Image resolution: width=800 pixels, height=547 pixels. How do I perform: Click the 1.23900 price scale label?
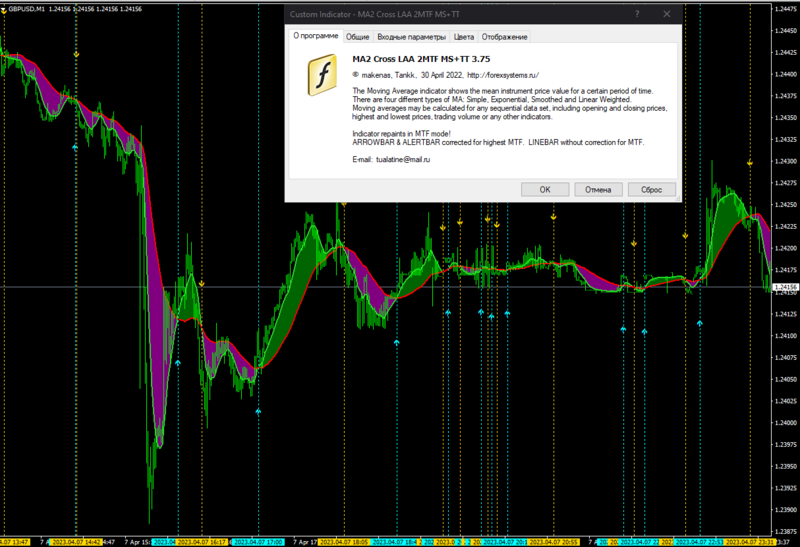pyautogui.click(x=786, y=510)
